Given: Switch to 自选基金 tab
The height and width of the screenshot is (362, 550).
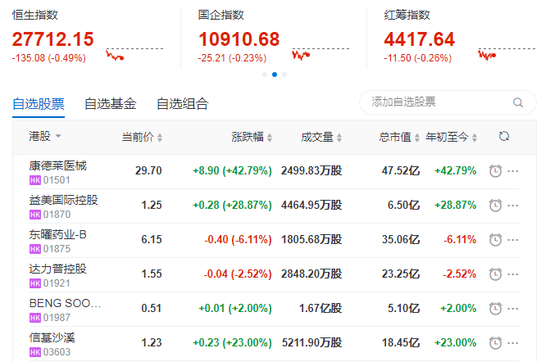Looking at the screenshot, I should tap(110, 104).
